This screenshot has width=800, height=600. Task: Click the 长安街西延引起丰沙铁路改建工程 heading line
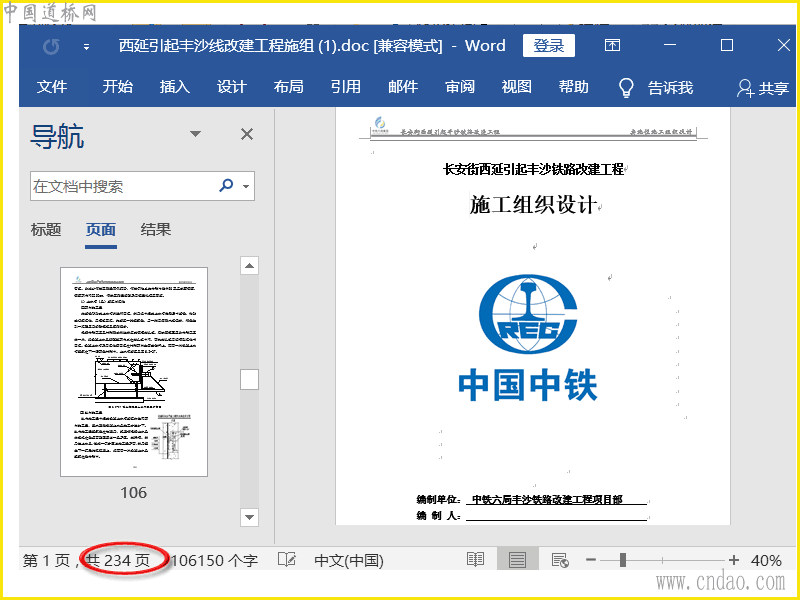coord(533,169)
